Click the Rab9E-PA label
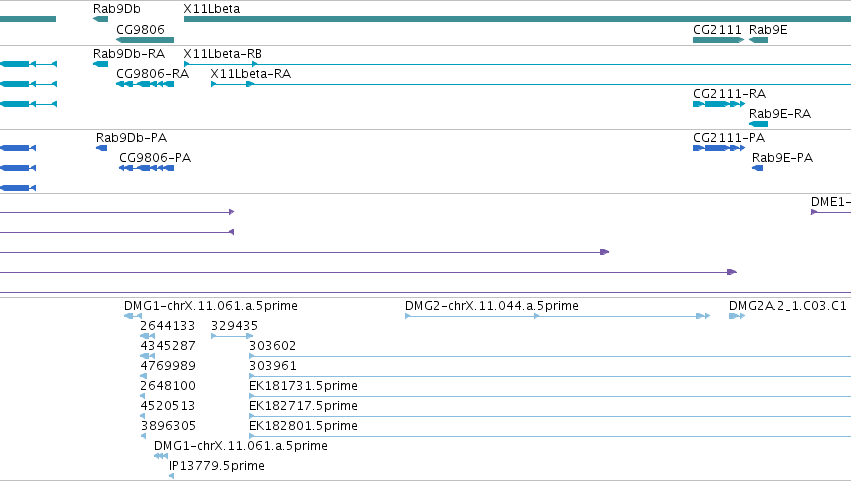The height and width of the screenshot is (481, 851). (782, 158)
